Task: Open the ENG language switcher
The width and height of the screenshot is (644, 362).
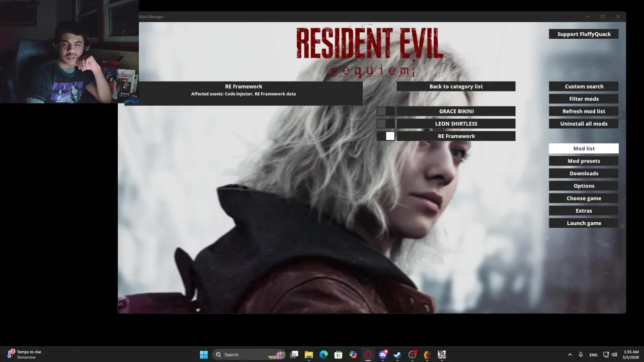Action: pyautogui.click(x=594, y=354)
